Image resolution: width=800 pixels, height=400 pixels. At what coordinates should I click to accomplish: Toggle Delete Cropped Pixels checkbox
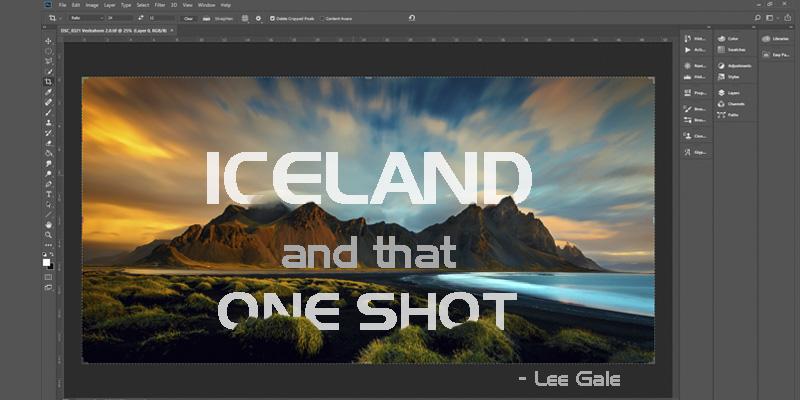[272, 18]
